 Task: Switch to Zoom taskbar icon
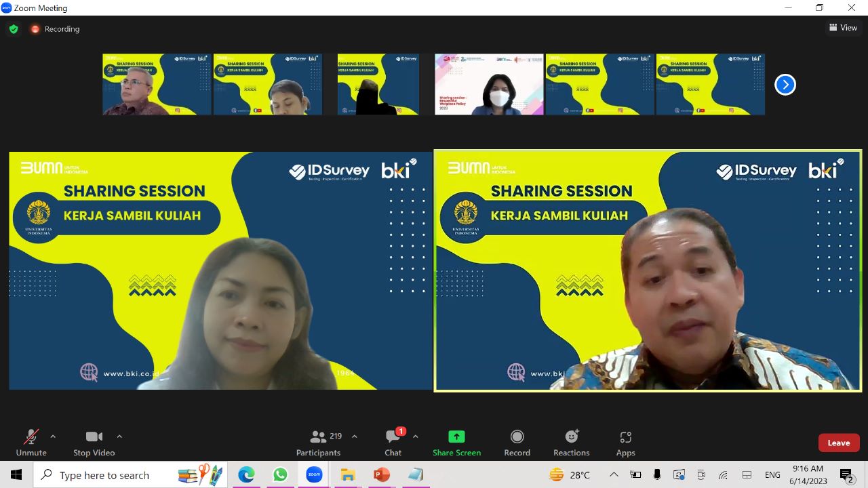click(314, 475)
